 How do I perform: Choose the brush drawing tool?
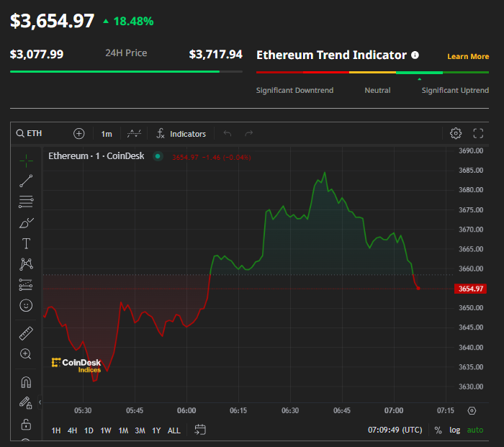click(x=26, y=222)
